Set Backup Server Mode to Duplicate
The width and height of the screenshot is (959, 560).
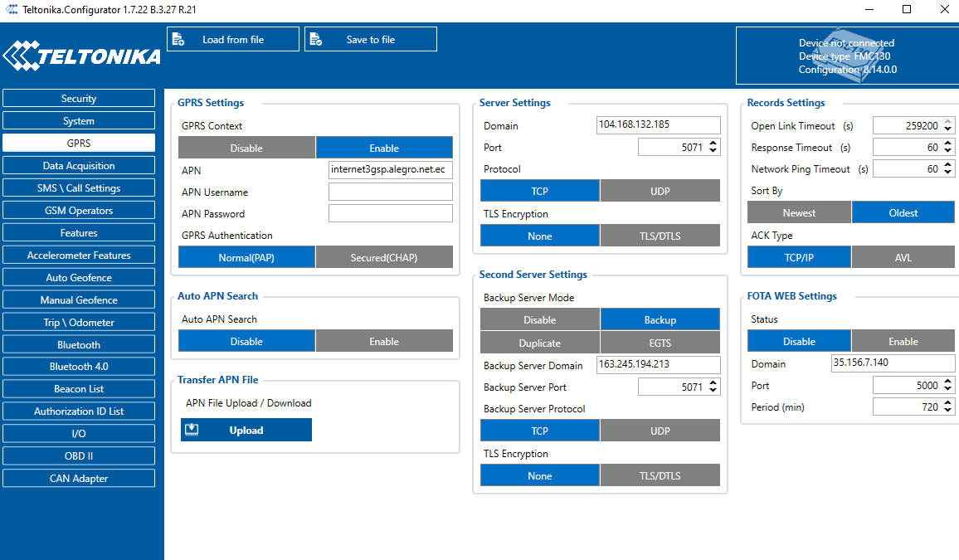(x=539, y=343)
